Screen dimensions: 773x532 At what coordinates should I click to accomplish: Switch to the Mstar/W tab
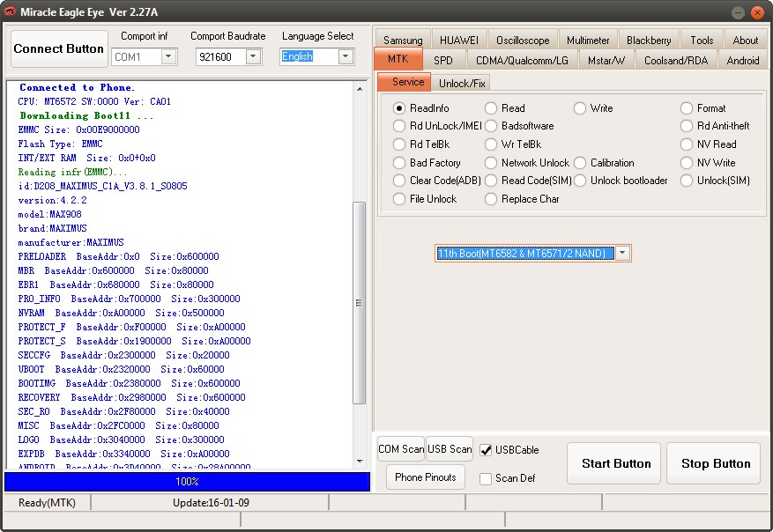[606, 61]
